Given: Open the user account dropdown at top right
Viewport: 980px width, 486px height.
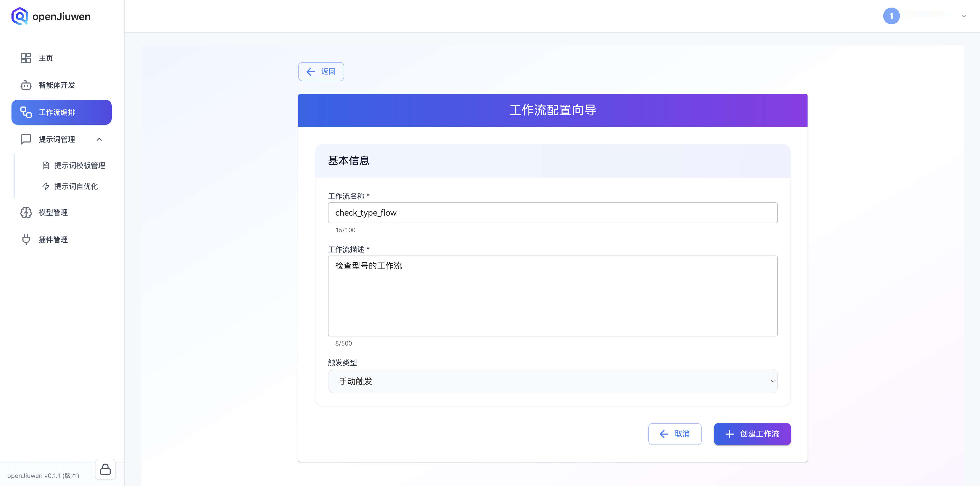Looking at the screenshot, I should click(964, 16).
